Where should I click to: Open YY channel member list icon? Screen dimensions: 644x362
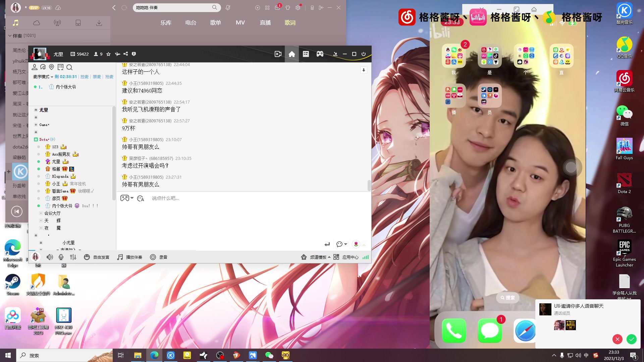point(35,67)
